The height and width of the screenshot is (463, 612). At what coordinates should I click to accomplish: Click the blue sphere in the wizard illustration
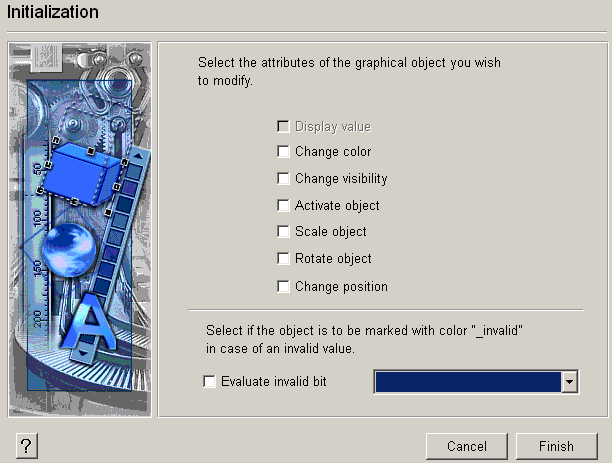(64, 245)
